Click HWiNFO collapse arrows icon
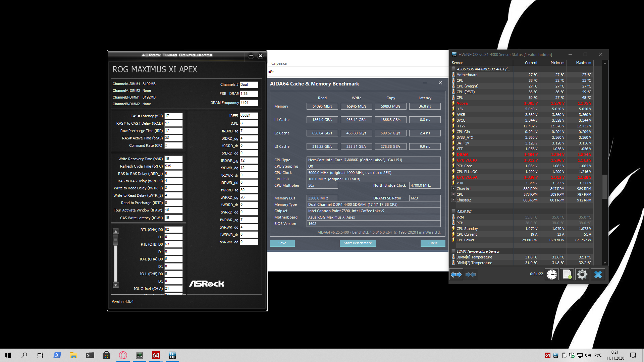Viewport: 644px width, 362px height. pyautogui.click(x=471, y=275)
